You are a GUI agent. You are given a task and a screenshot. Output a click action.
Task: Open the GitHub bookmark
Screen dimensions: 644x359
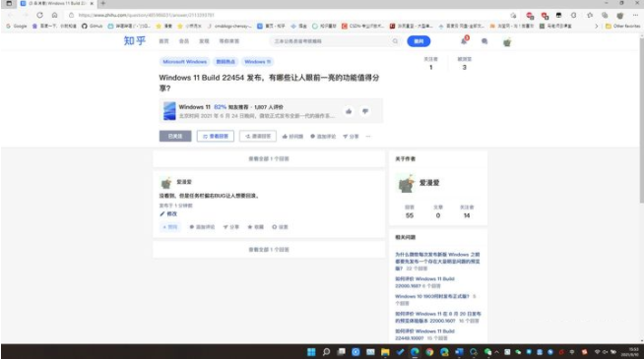click(x=92, y=26)
